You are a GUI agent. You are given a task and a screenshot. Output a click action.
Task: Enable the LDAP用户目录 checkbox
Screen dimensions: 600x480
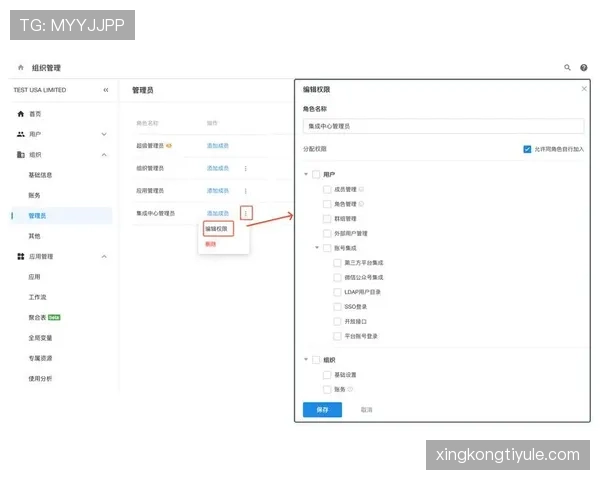(337, 292)
